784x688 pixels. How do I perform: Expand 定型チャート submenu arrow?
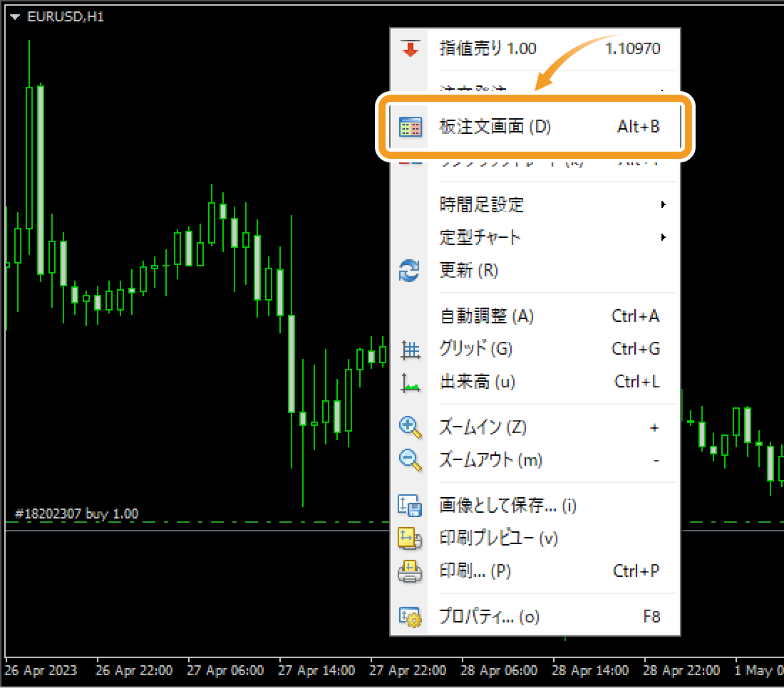click(x=663, y=237)
